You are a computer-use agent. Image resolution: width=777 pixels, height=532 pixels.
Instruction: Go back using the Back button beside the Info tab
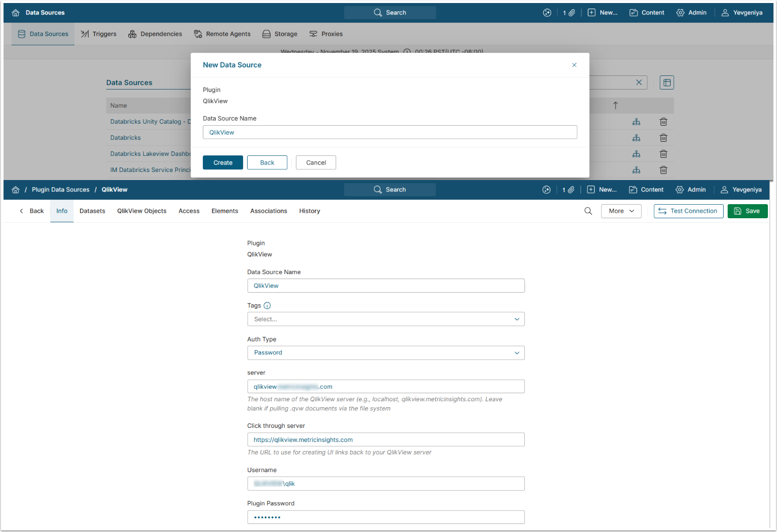31,211
